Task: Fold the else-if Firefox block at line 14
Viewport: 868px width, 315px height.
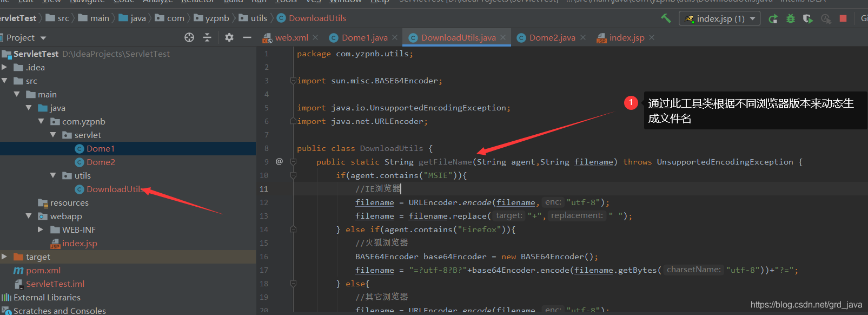Action: tap(293, 229)
